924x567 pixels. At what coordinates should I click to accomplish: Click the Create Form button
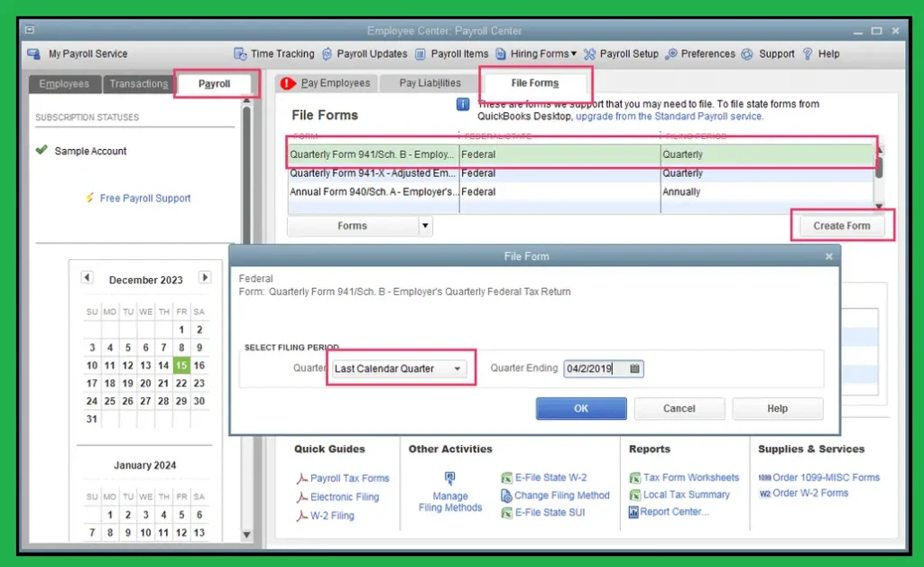841,226
